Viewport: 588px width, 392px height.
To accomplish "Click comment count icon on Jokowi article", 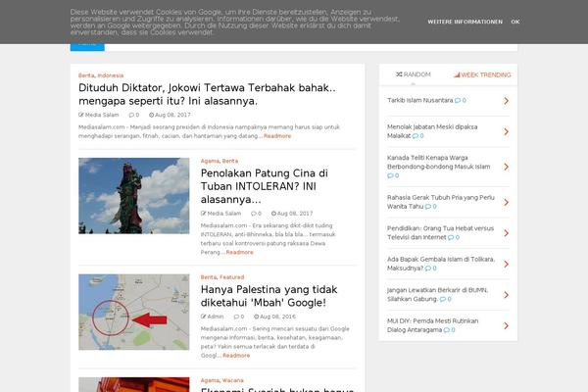I will [131, 115].
